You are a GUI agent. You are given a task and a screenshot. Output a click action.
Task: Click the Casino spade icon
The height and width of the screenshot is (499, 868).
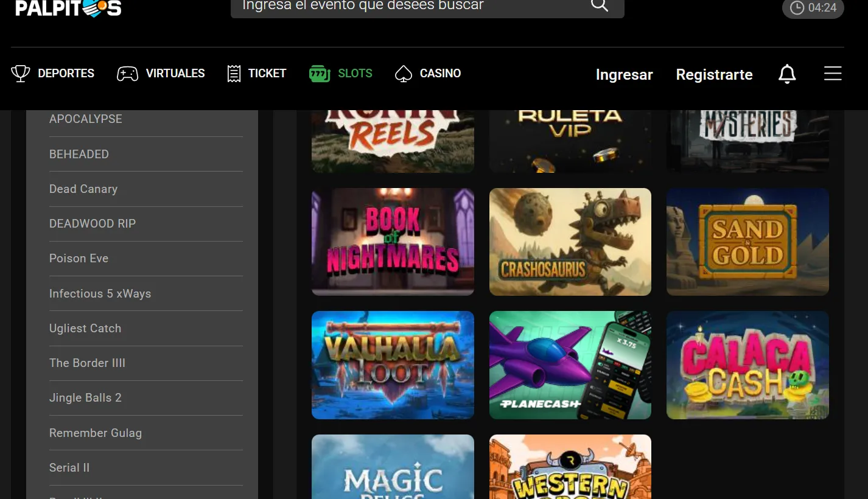tap(404, 74)
